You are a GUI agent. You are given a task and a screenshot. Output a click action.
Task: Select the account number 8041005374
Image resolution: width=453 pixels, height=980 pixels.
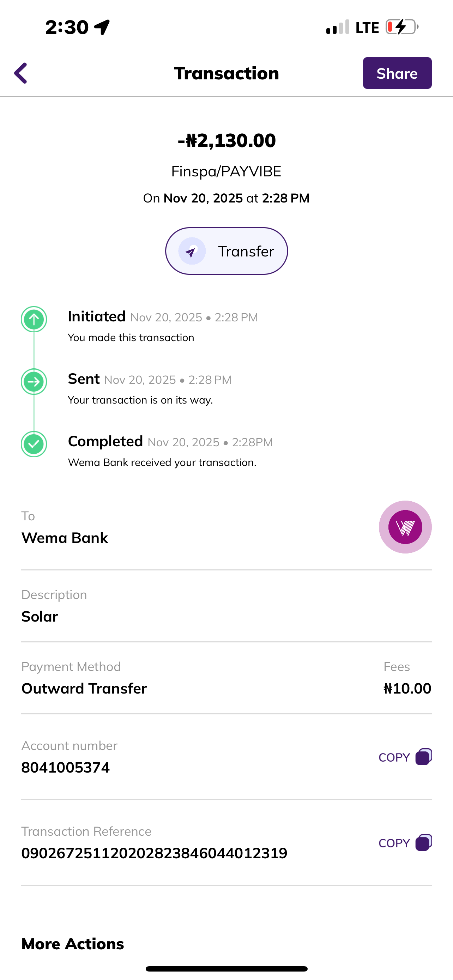[x=65, y=767]
